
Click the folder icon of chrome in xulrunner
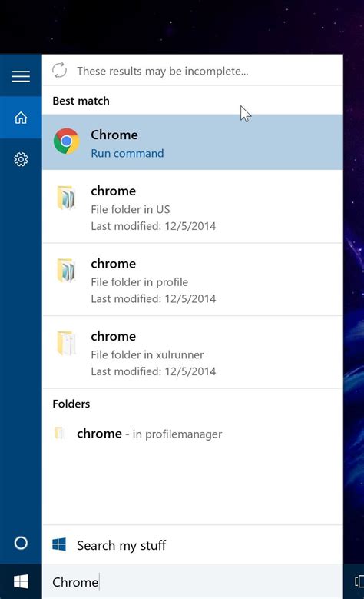tap(66, 343)
